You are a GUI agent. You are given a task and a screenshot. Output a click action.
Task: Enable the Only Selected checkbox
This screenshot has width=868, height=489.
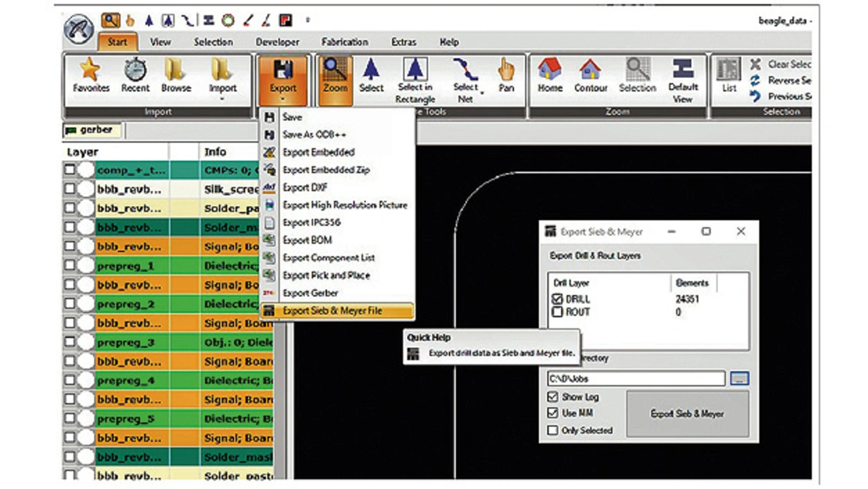553,430
